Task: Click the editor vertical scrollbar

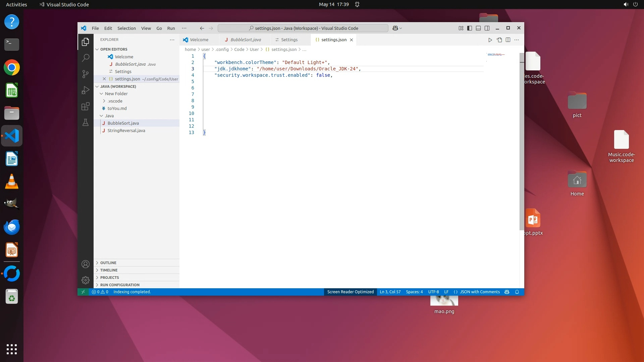Action: coord(522,141)
